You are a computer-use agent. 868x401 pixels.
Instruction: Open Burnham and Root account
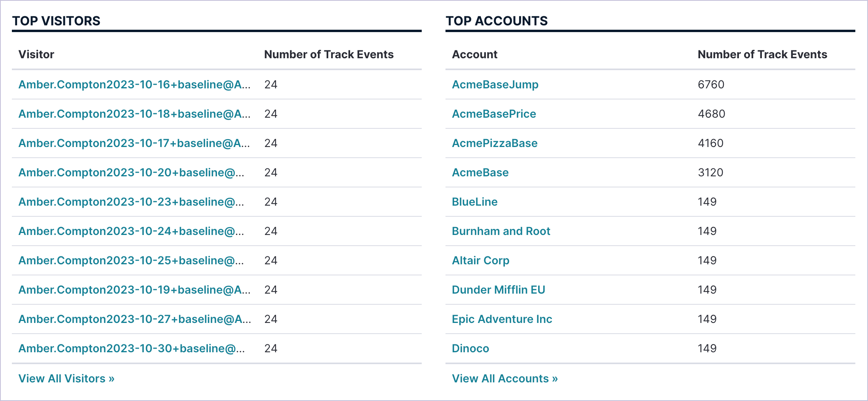[501, 231]
